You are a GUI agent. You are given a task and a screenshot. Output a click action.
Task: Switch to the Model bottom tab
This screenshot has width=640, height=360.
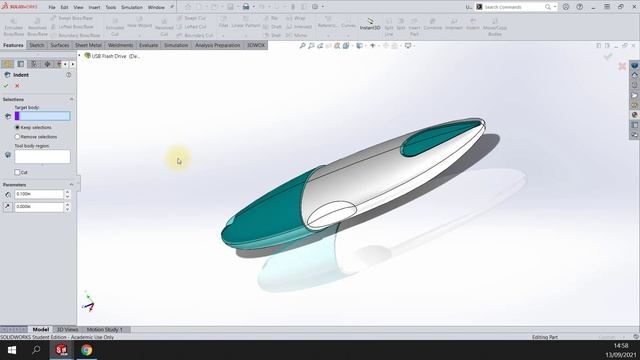pos(40,329)
